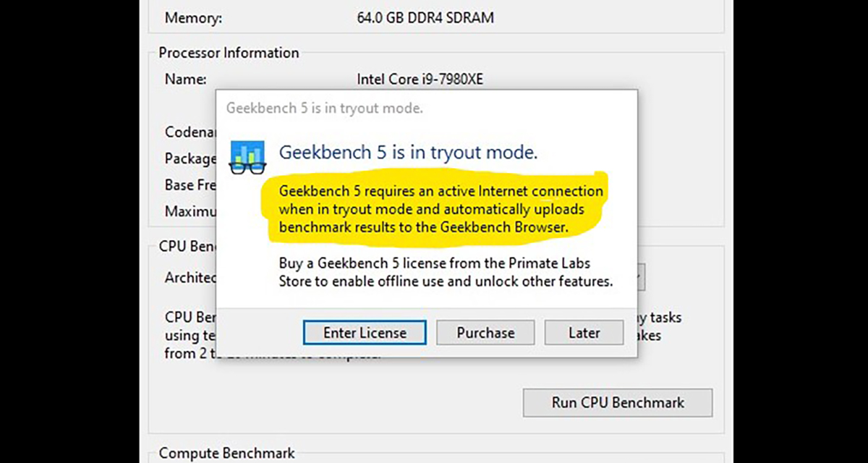The image size is (868, 463).
Task: Click the dialog's gray title bar text
Action: pyautogui.click(x=324, y=109)
